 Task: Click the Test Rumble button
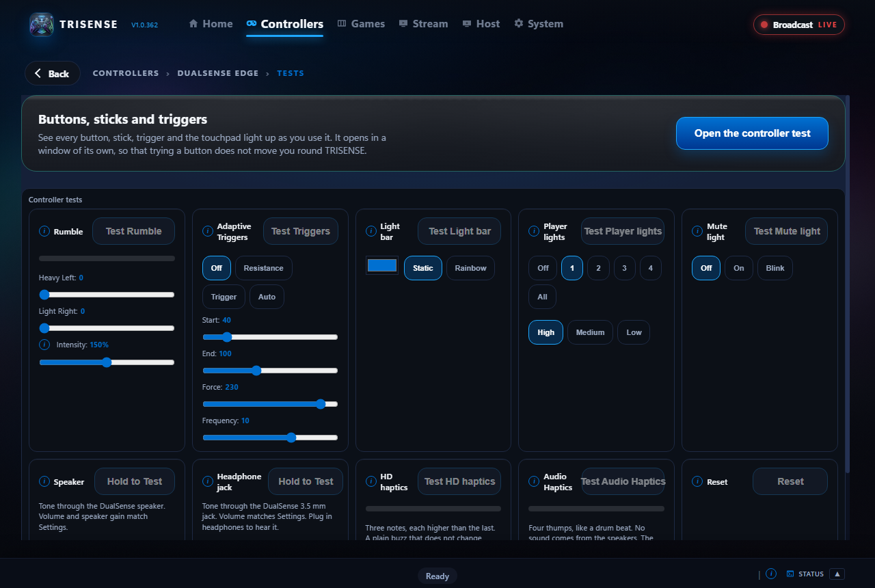pyautogui.click(x=133, y=231)
